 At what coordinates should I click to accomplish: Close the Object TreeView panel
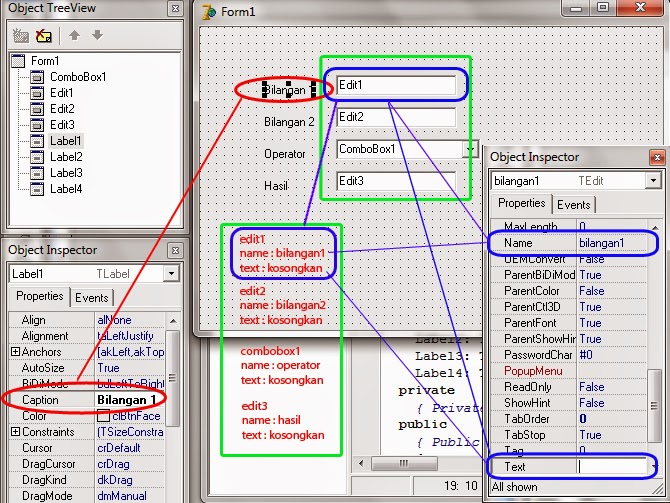click(x=175, y=8)
